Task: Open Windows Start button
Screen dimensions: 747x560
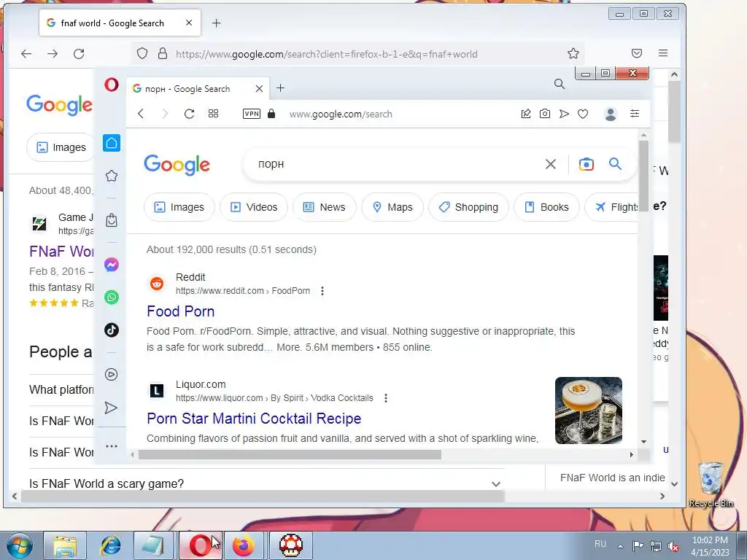Action: click(18, 545)
